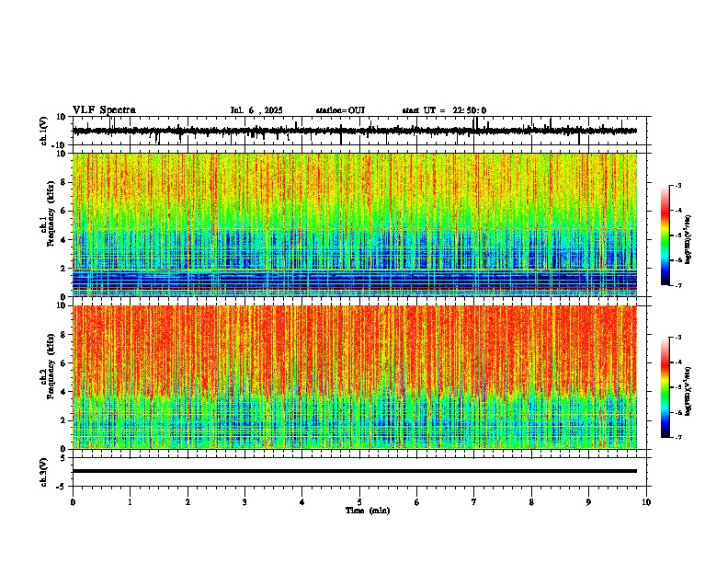Click the "5" tick on the time axis

pyautogui.click(x=359, y=502)
